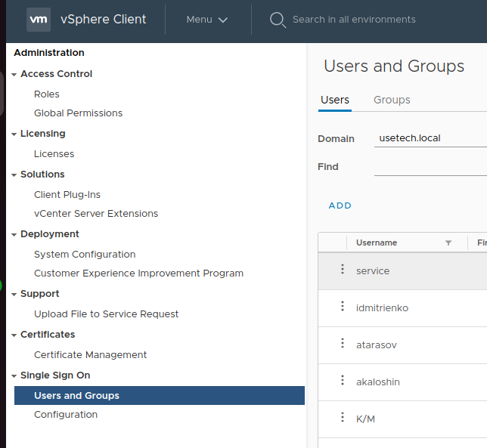The image size is (487, 448).
Task: Select Users and Groups in sidebar
Action: [x=160, y=396]
